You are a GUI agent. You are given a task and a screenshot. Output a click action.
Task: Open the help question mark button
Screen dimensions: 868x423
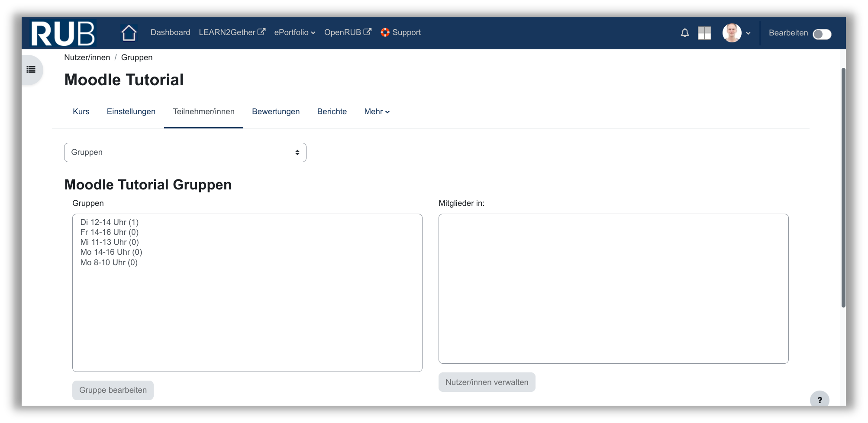819,400
